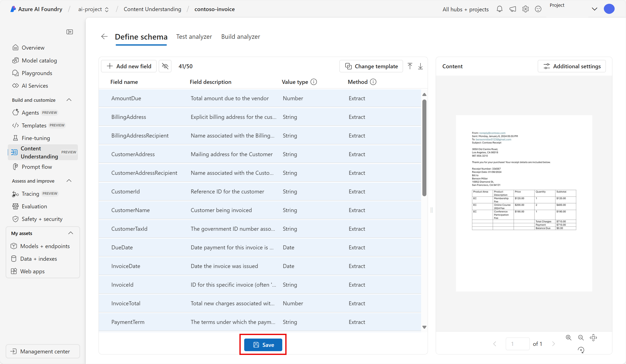
Task: Collapse My assets section
Action: coord(71,233)
